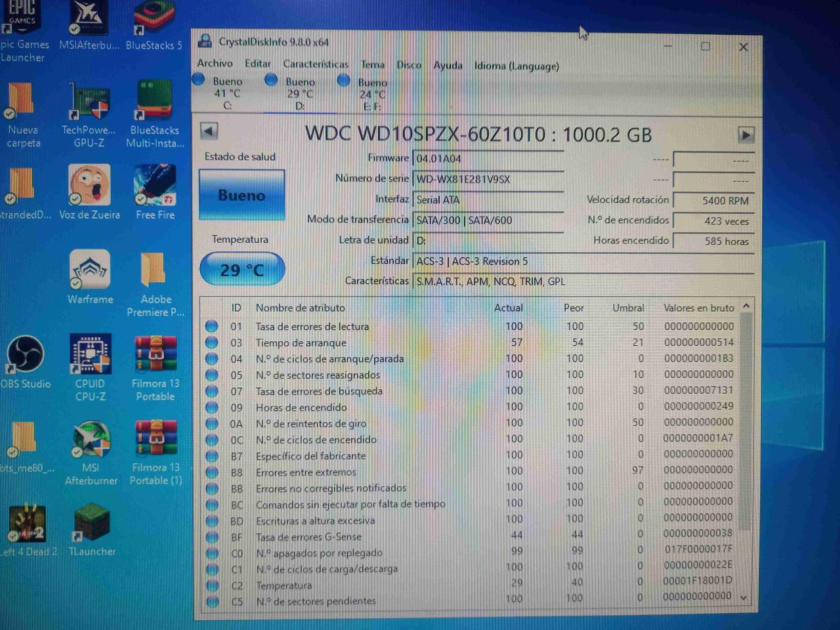840x630 pixels.
Task: Launch Warframe desktop icon
Action: pyautogui.click(x=90, y=270)
